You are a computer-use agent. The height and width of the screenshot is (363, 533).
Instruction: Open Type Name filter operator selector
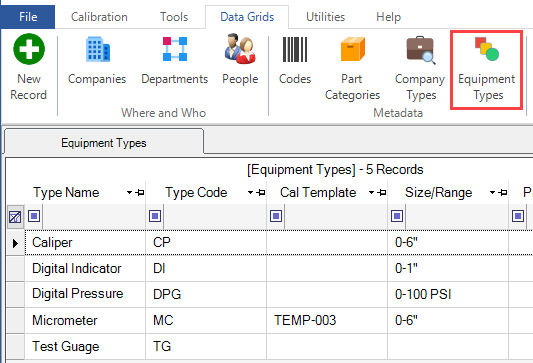(34, 216)
